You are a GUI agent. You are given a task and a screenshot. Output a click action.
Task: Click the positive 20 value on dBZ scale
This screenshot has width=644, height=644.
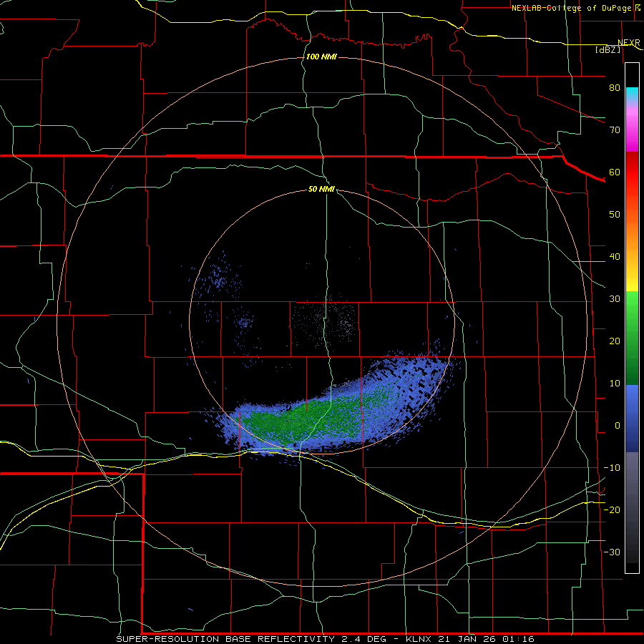[615, 341]
